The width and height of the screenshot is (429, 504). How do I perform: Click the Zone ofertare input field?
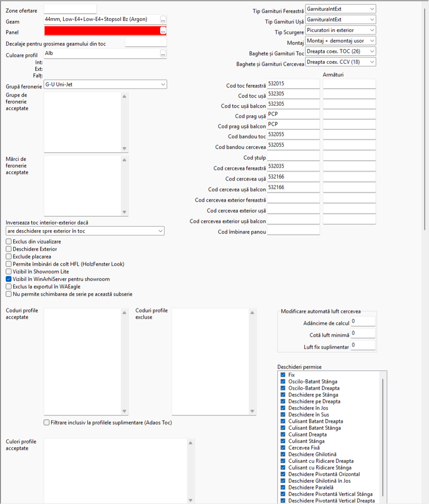70,9
